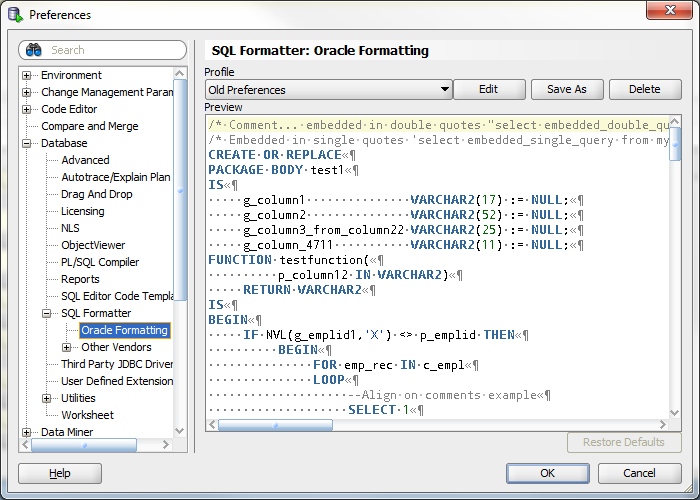Select Compare and Merge in tree
Screen dimensions: 700x500
point(90,126)
